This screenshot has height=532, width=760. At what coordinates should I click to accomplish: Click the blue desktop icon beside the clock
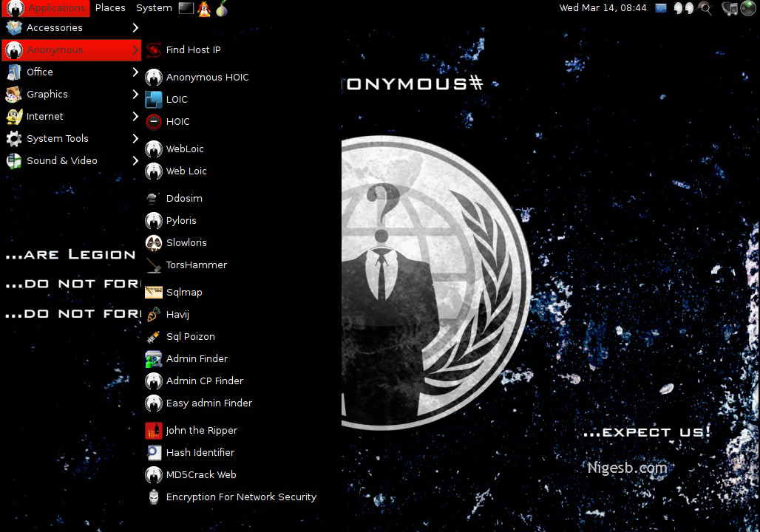661,8
